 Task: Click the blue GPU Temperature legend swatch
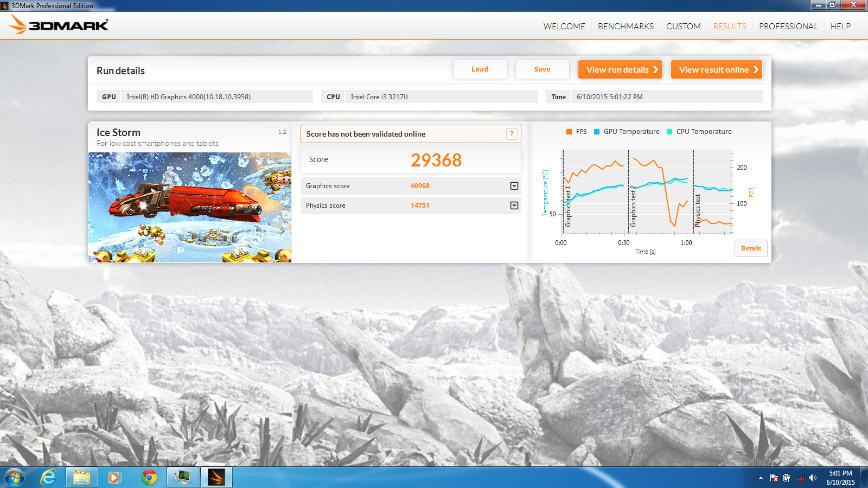tap(597, 132)
